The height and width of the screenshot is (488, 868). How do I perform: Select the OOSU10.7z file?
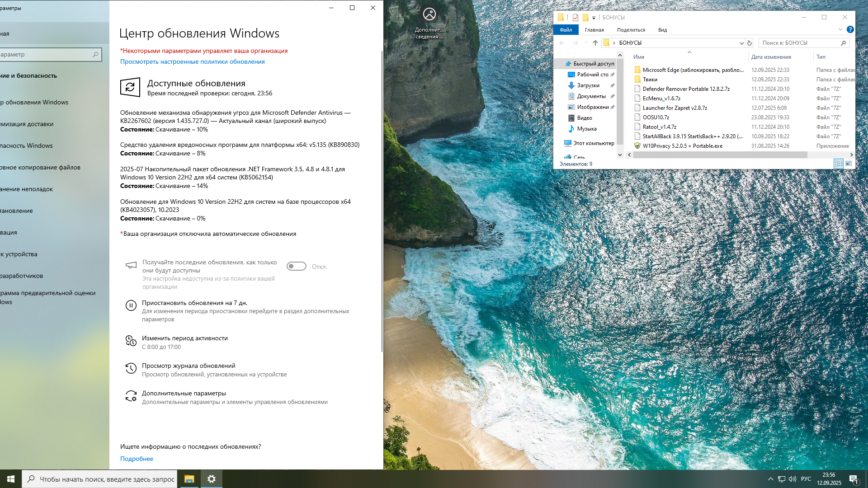(x=656, y=117)
